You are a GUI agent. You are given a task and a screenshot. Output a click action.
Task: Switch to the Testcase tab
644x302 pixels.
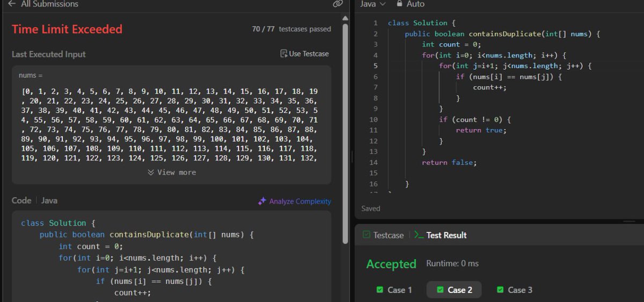(x=383, y=235)
